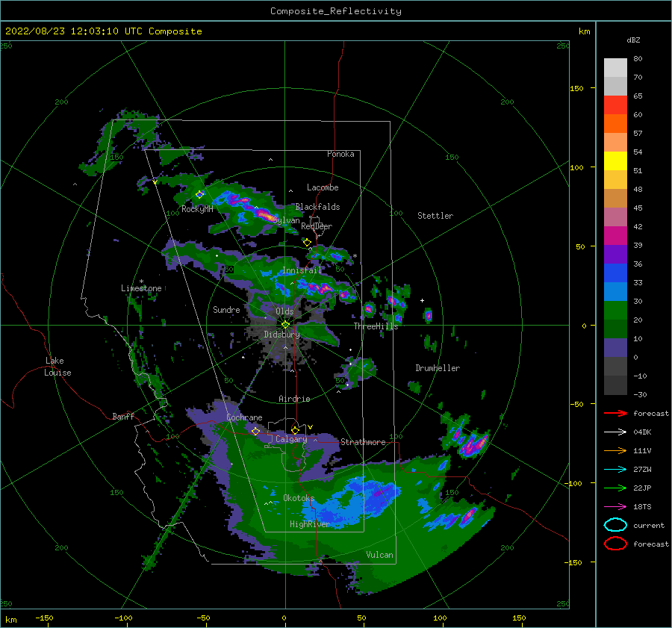This screenshot has width=672, height=628.
Task: Click the Limestone label
Action: click(141, 288)
